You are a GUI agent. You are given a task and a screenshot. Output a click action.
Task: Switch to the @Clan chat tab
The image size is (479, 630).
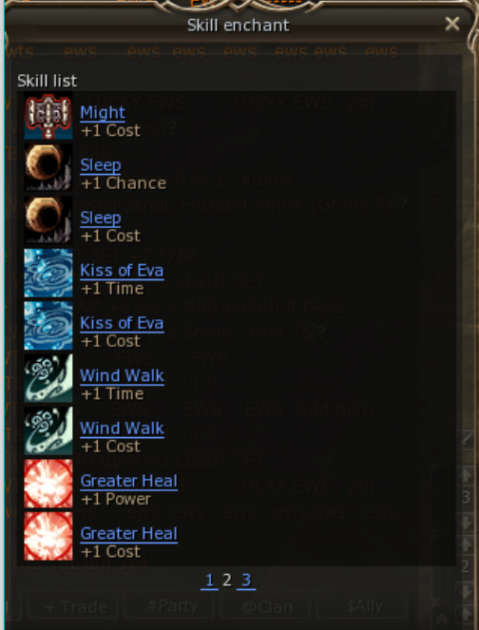(267, 607)
